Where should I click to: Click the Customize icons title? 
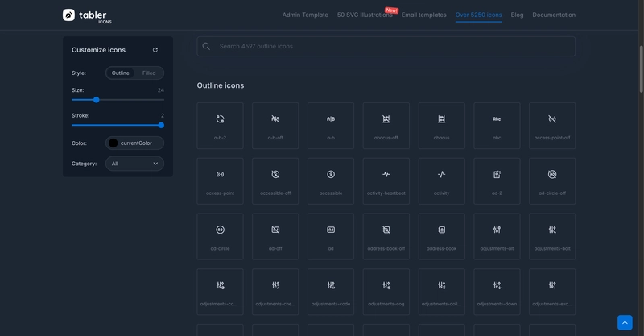point(98,50)
